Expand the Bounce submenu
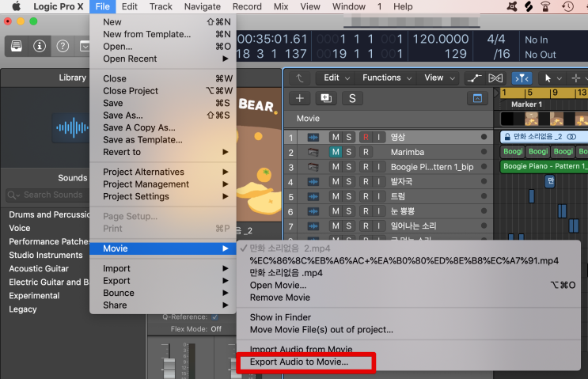This screenshot has width=588, height=379. (163, 294)
